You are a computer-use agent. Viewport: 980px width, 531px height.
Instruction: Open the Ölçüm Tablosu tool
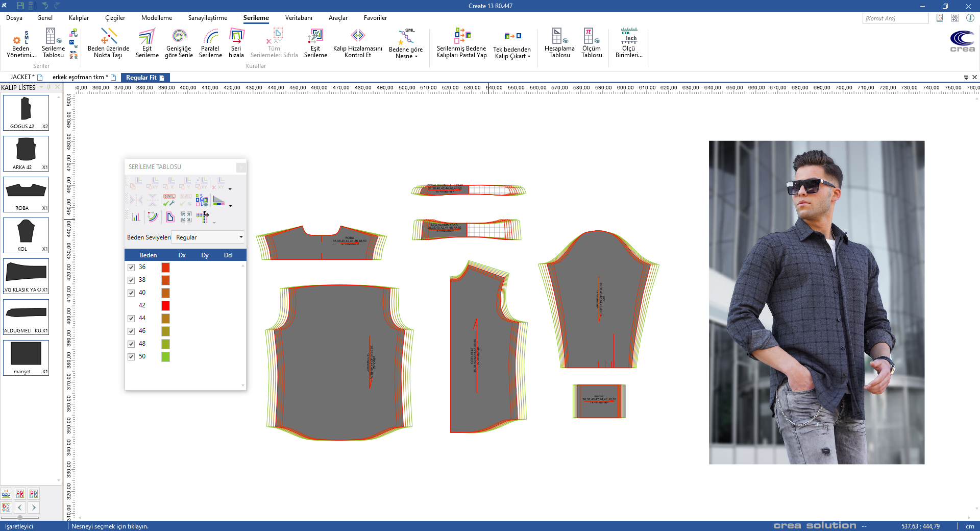[592, 43]
